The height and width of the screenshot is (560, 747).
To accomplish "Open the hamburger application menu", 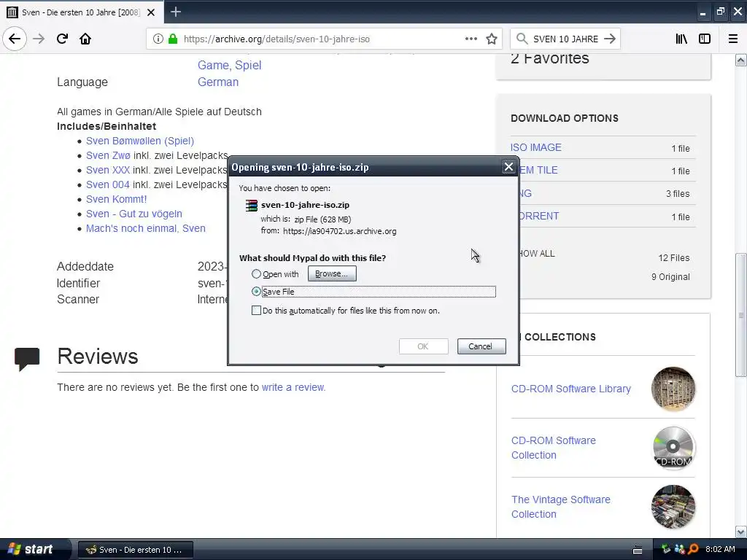I will [x=733, y=39].
